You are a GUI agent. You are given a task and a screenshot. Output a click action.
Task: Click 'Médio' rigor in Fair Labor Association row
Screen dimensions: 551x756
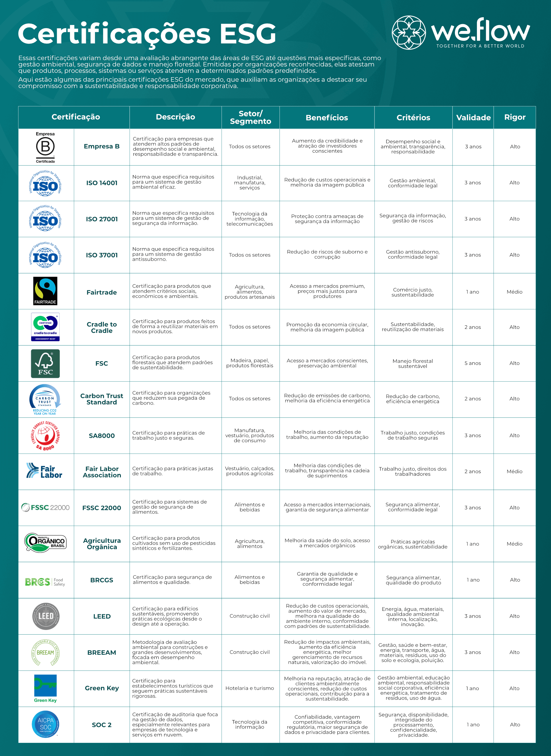click(515, 471)
